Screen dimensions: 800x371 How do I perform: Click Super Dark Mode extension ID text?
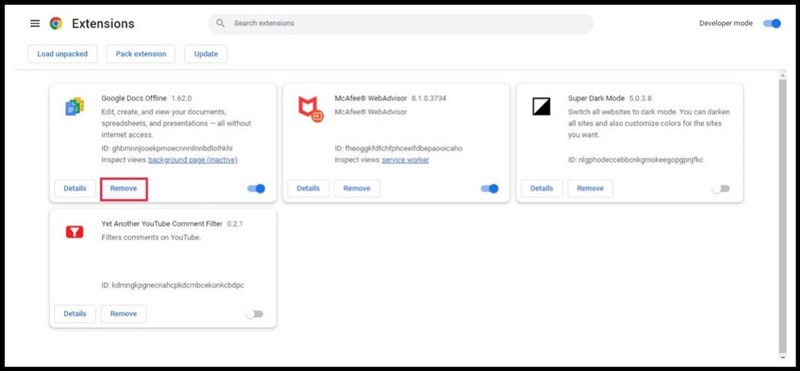(x=636, y=160)
